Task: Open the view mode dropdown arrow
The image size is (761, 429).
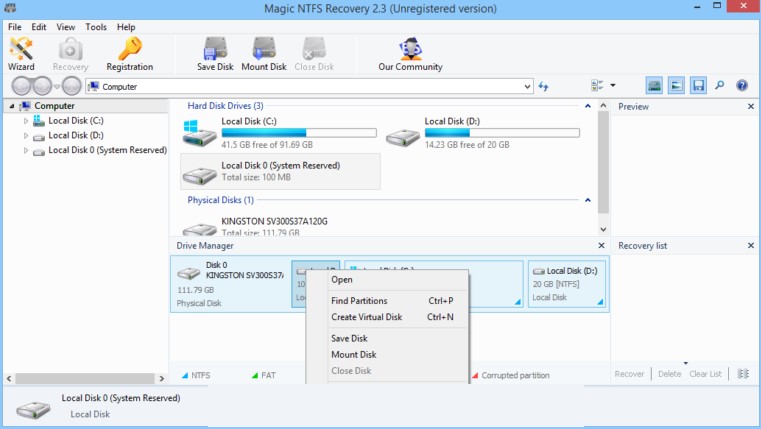Action: (x=612, y=85)
